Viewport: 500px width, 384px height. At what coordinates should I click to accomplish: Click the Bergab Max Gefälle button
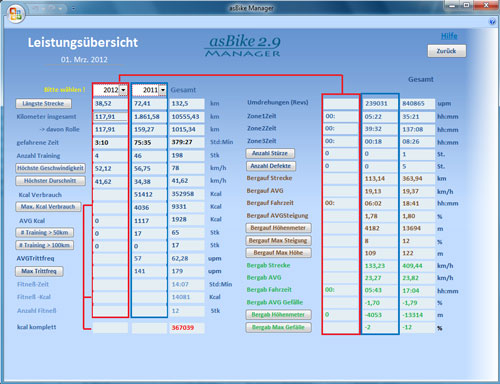tap(278, 327)
